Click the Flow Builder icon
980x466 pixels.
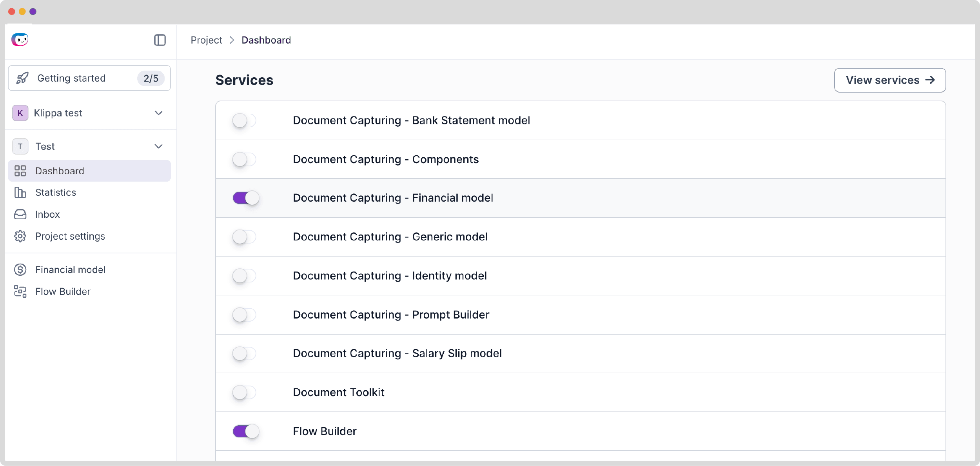pyautogui.click(x=20, y=291)
